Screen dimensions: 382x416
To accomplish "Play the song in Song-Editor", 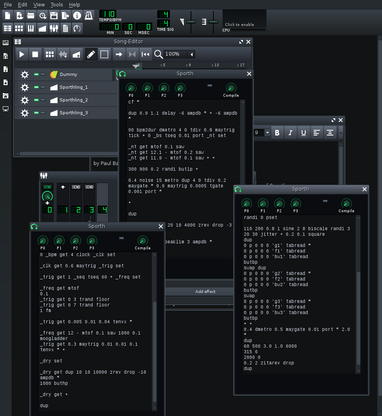I will 22,54.
